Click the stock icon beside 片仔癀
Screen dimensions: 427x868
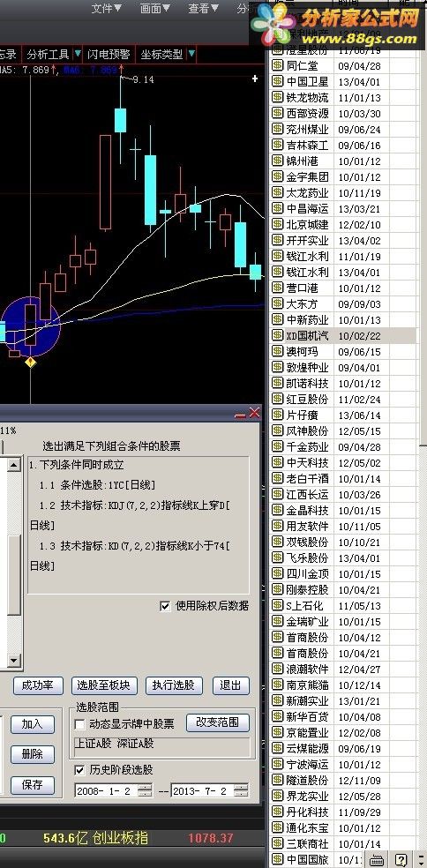click(277, 415)
